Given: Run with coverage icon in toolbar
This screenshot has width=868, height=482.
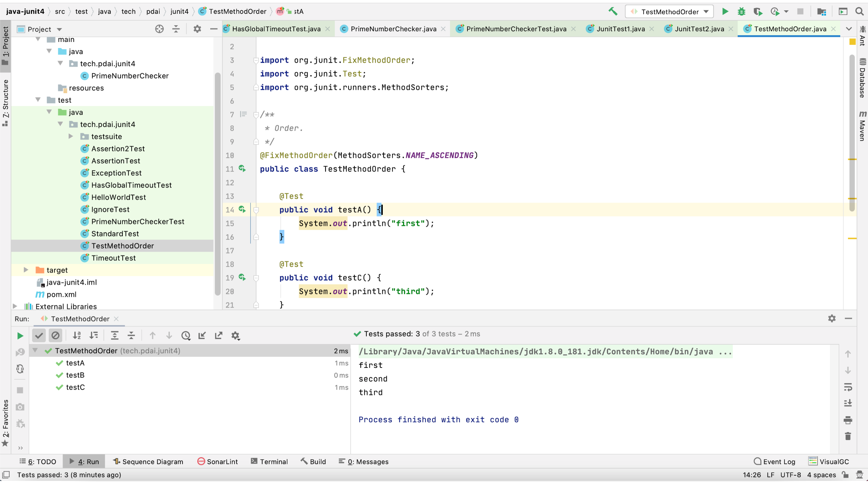Looking at the screenshot, I should point(758,11).
